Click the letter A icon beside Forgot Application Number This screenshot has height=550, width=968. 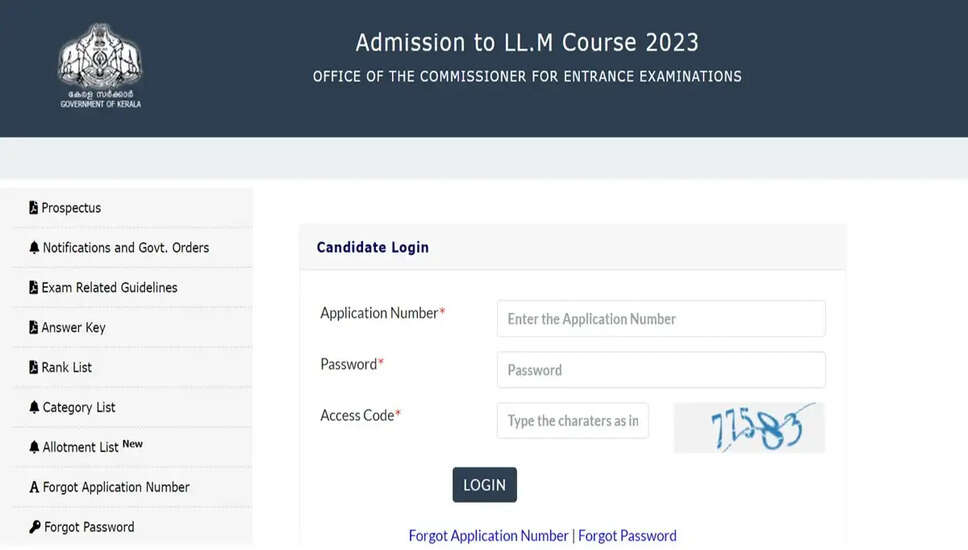[34, 488]
